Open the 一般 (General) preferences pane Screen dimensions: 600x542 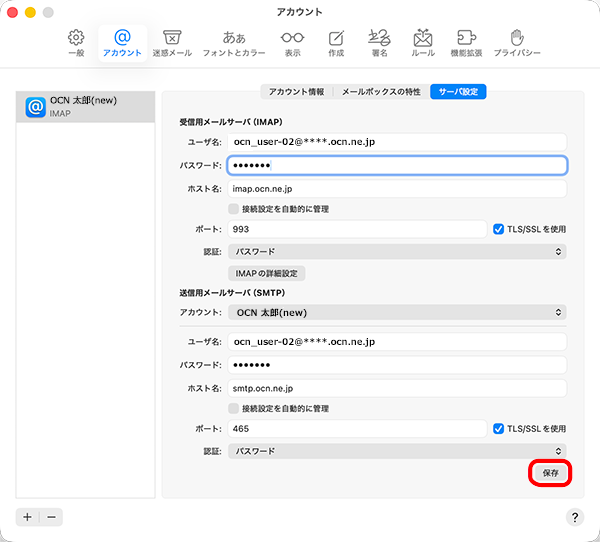click(x=76, y=42)
